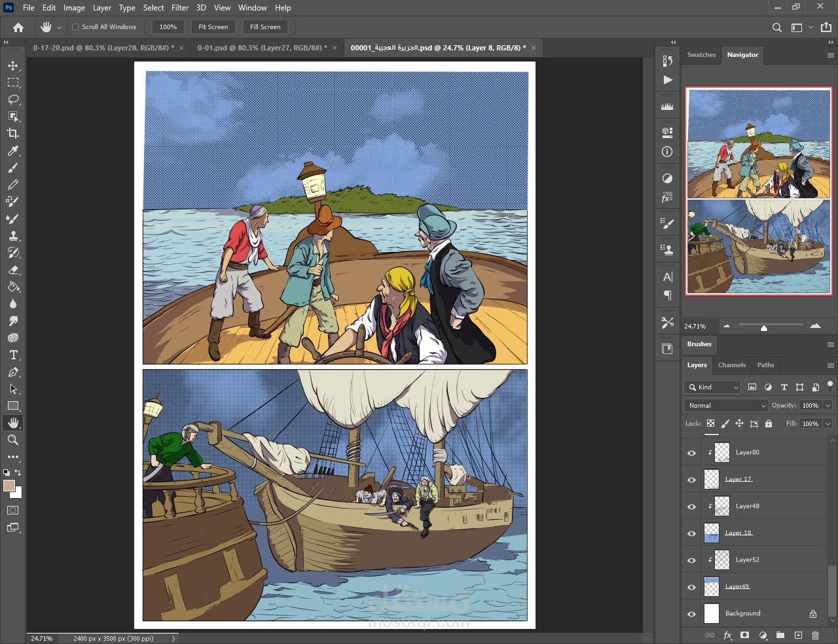Image resolution: width=838 pixels, height=644 pixels.
Task: Enable Scroll All Windows checkbox
Action: (75, 27)
